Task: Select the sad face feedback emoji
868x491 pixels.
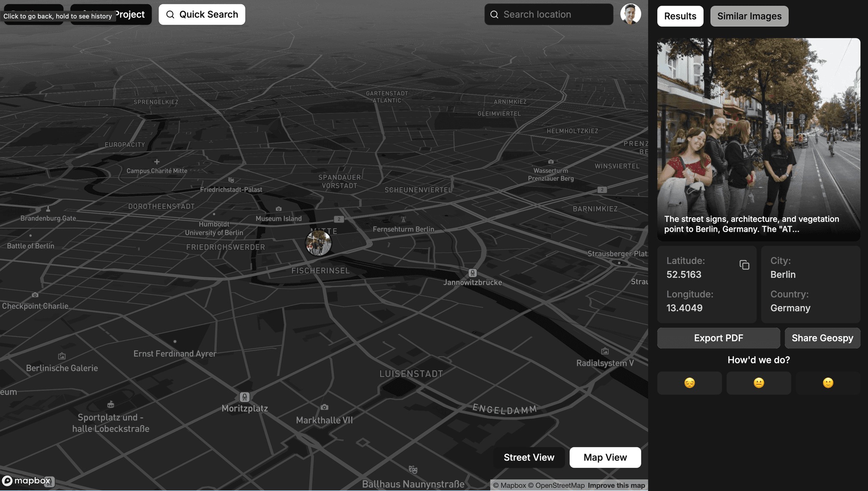Action: [x=689, y=383]
